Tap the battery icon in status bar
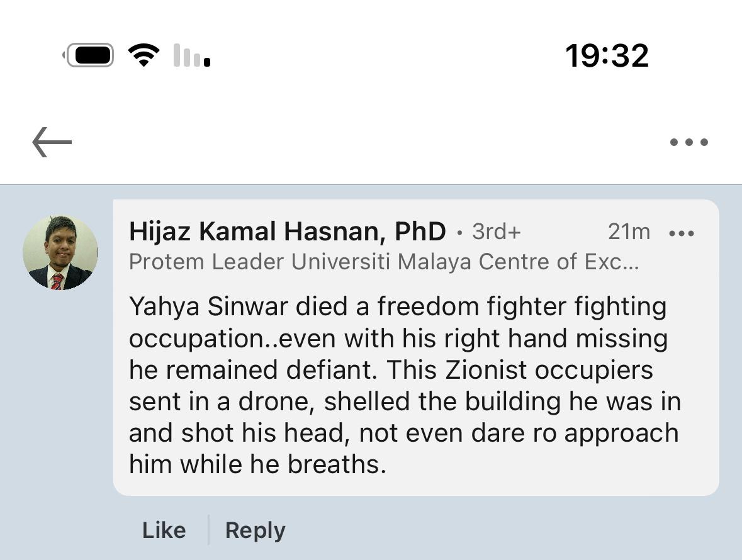 click(89, 55)
